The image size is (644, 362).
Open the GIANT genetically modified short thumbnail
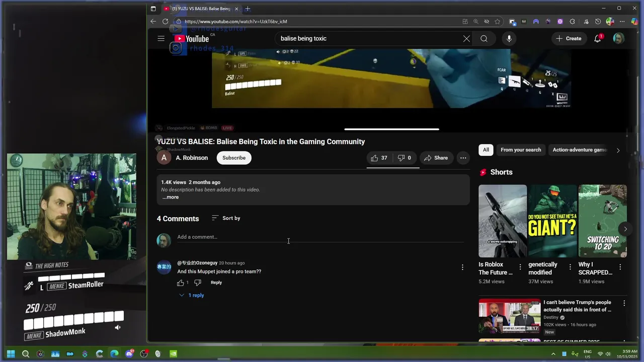coord(552,221)
